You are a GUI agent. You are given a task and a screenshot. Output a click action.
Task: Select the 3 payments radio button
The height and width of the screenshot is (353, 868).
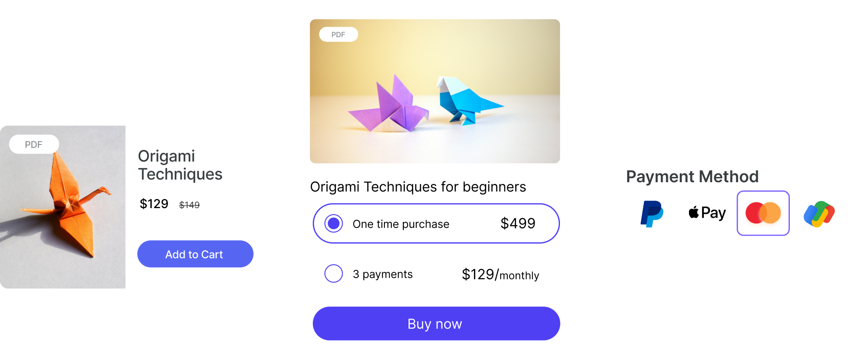pyautogui.click(x=334, y=274)
